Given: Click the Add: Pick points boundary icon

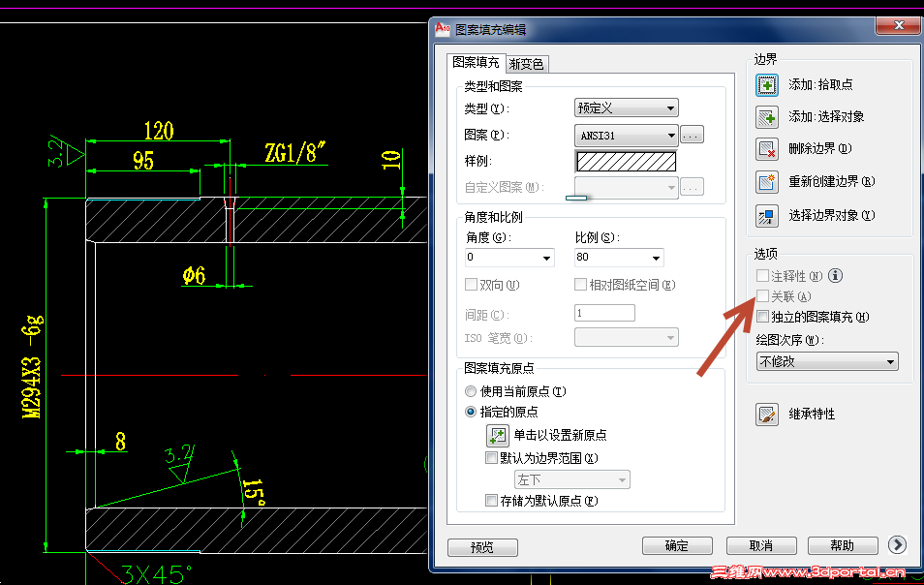Looking at the screenshot, I should pyautogui.click(x=766, y=84).
